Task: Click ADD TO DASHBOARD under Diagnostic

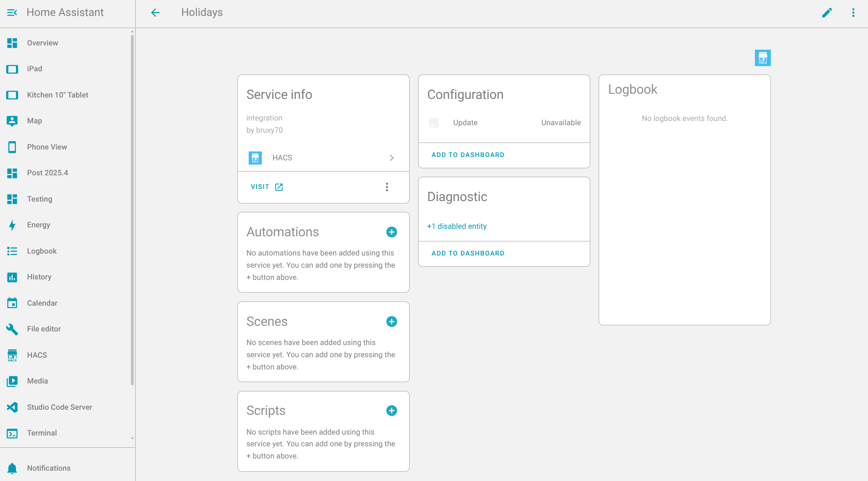Action: (468, 254)
